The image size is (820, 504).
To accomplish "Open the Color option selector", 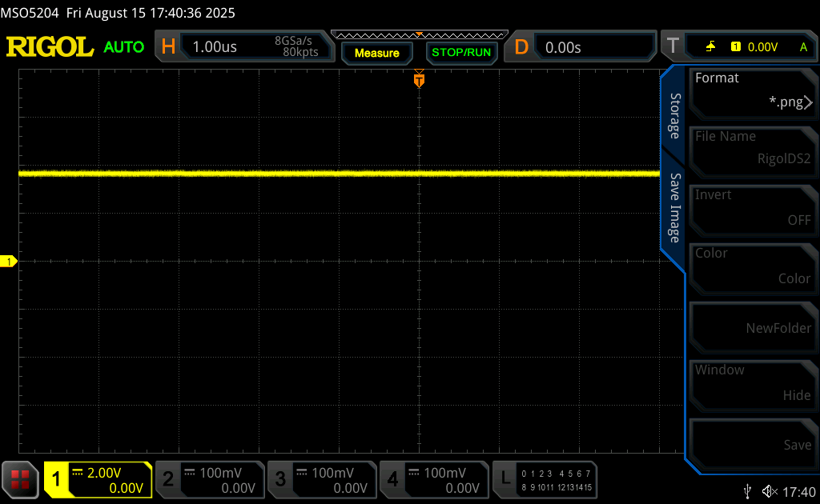I will [x=753, y=266].
